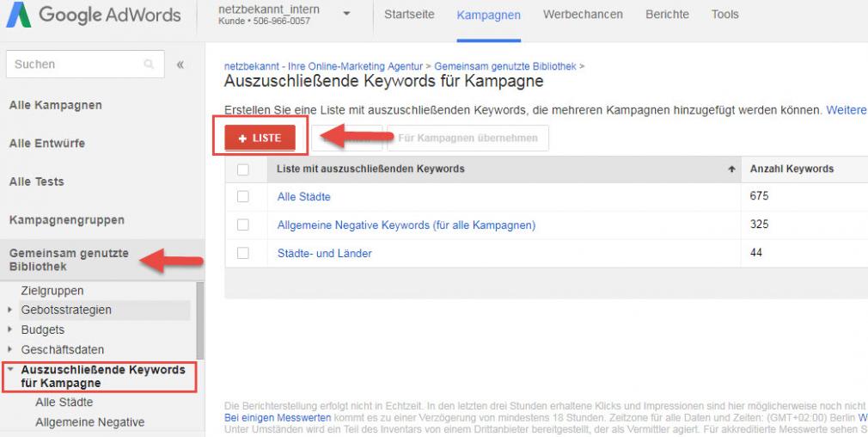868x437 pixels.
Task: Toggle select-all checkbox in table header
Action: (x=243, y=169)
